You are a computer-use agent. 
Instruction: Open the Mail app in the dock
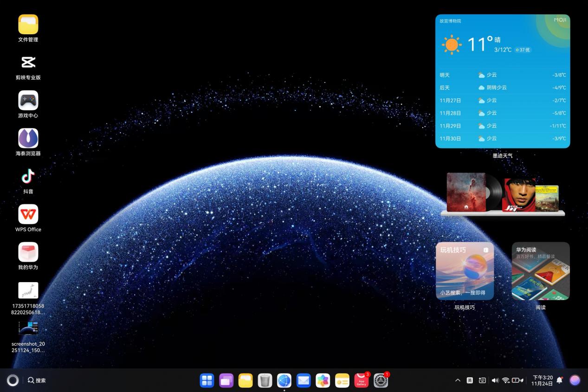coord(304,380)
